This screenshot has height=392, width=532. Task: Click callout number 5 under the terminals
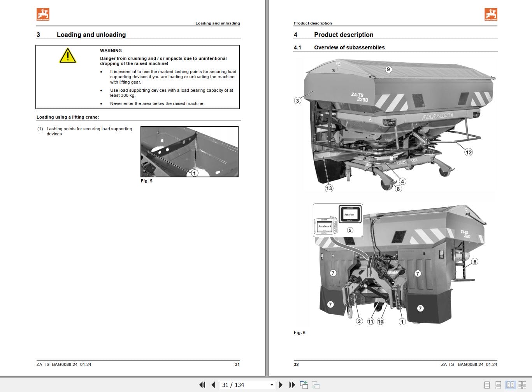350,230
